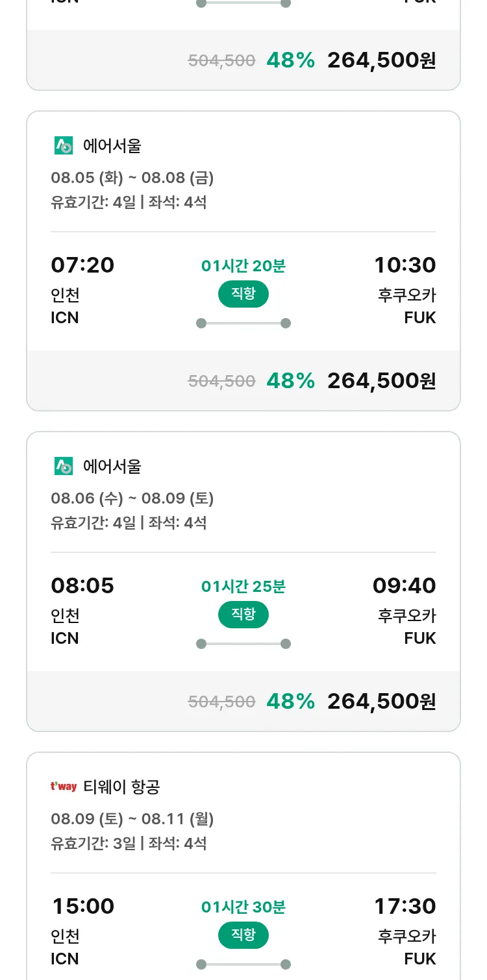Screen dimensions: 487x980
Task: Click the Air Seoul logo on the 08.06 flight
Action: coord(64,467)
